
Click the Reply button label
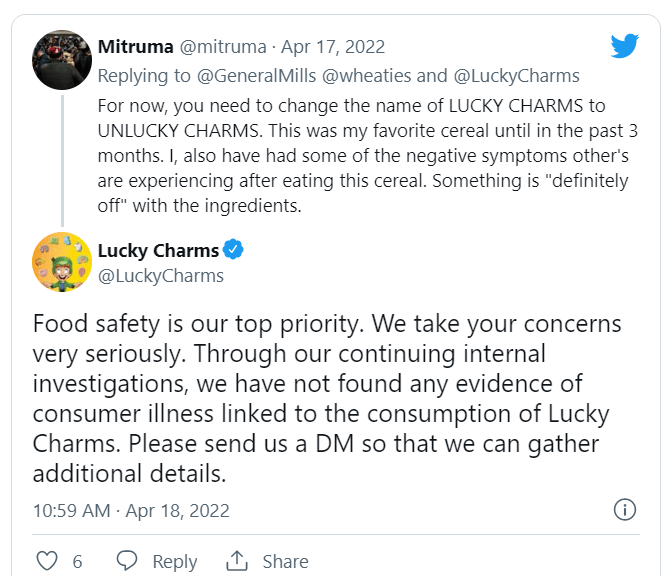pos(175,562)
